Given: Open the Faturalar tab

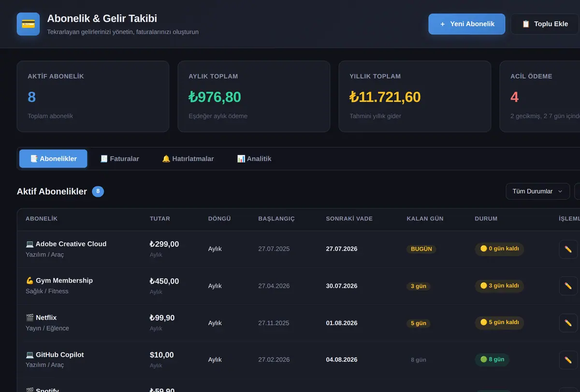Looking at the screenshot, I should 119,159.
